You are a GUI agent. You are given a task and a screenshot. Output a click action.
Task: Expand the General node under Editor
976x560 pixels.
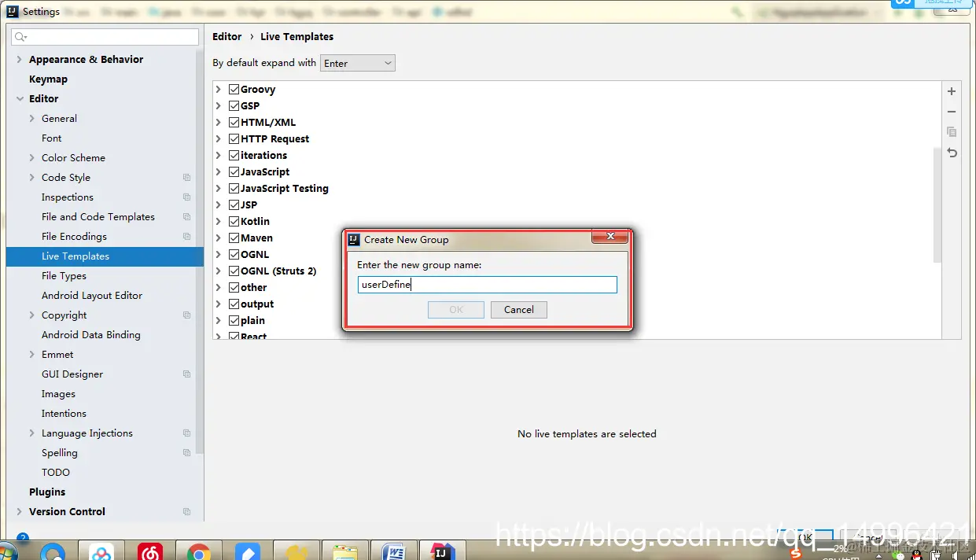click(x=32, y=119)
